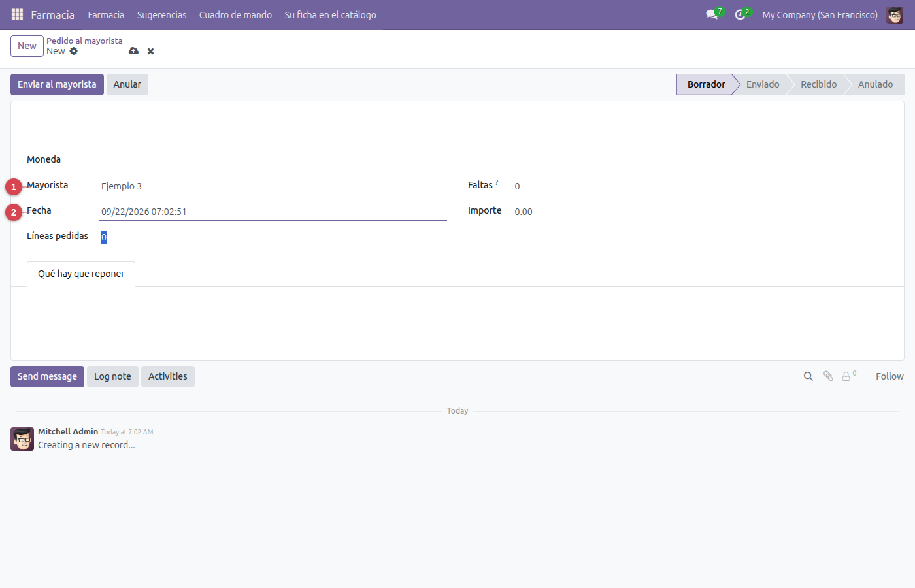Click Log note button

tap(112, 376)
